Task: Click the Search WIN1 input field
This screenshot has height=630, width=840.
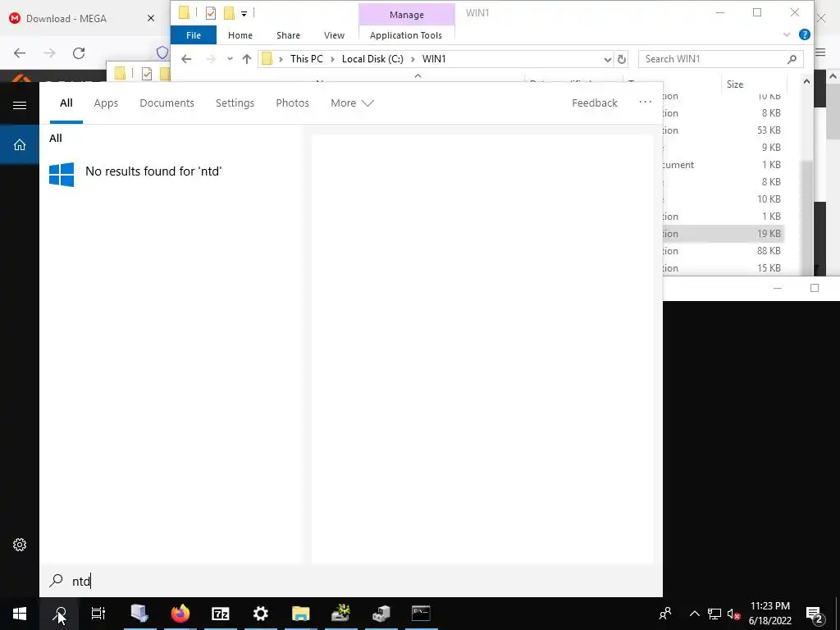Action: [720, 59]
